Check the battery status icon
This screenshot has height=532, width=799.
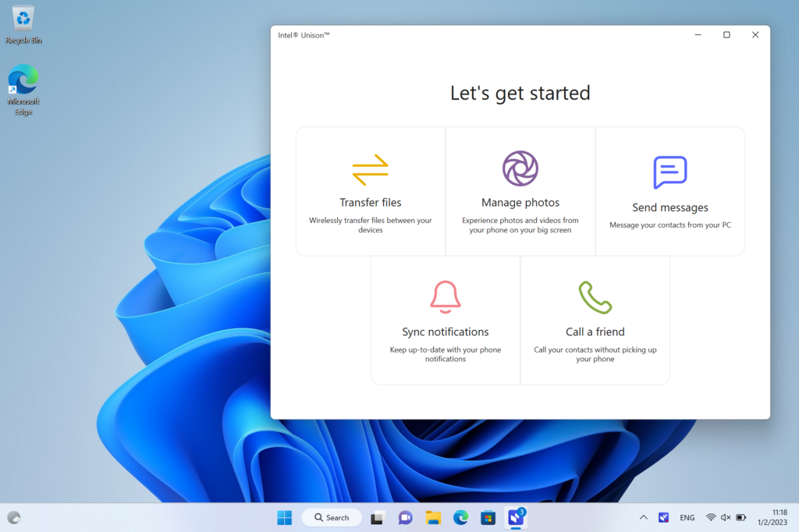click(x=741, y=518)
